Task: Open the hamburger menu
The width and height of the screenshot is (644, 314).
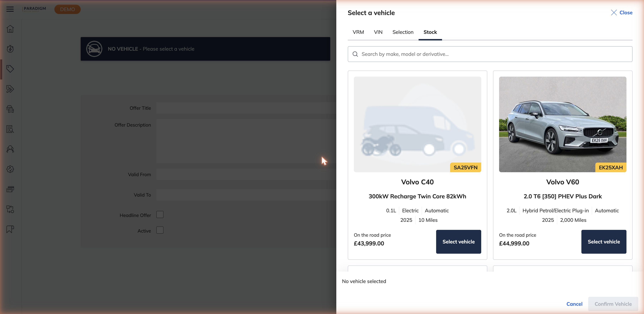Action: point(10,9)
